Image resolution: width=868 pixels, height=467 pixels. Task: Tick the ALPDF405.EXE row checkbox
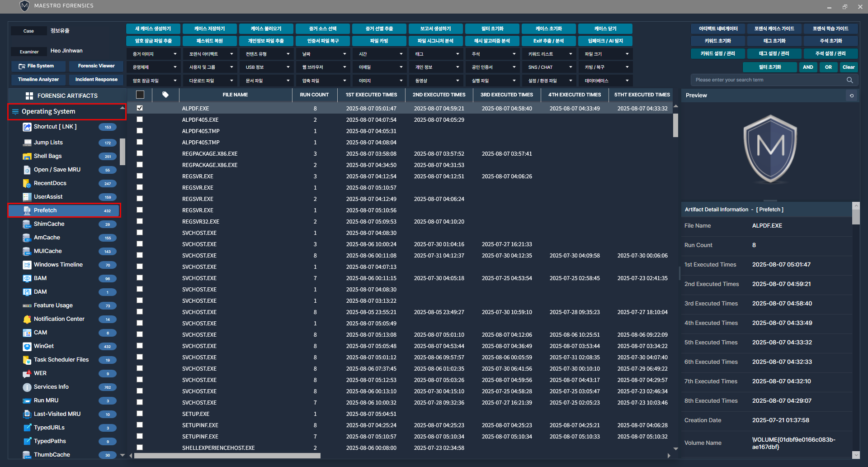[x=140, y=119]
